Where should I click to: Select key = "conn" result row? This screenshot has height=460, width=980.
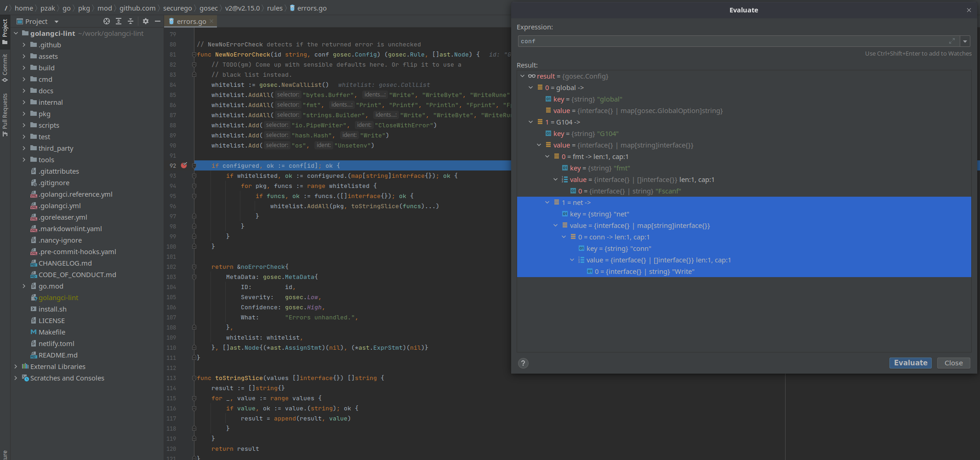[744, 249]
